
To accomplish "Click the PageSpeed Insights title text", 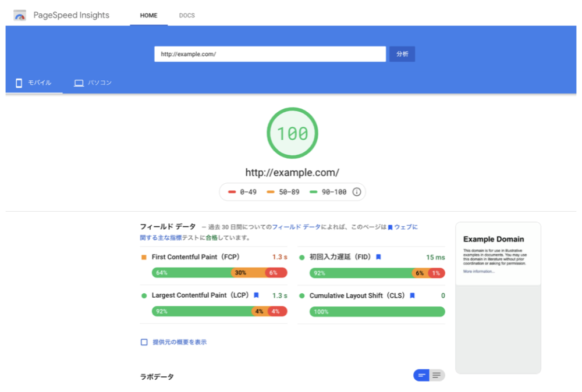I will [71, 15].
